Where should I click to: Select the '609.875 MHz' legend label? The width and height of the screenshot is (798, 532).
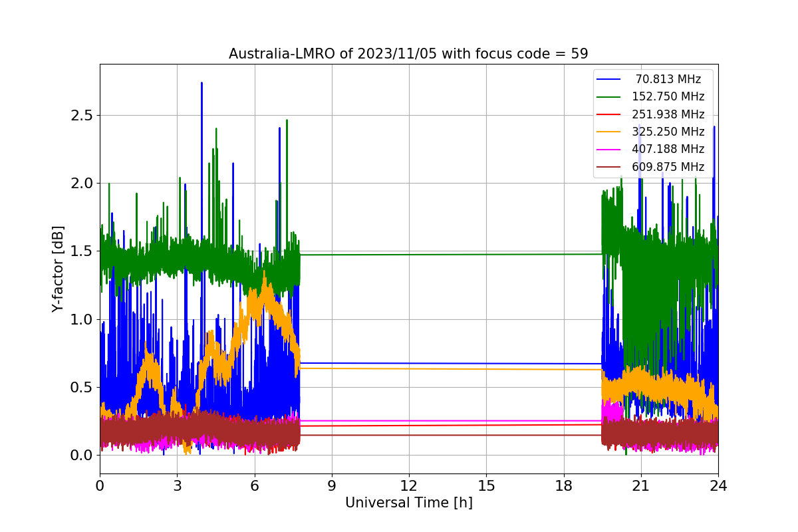(668, 167)
